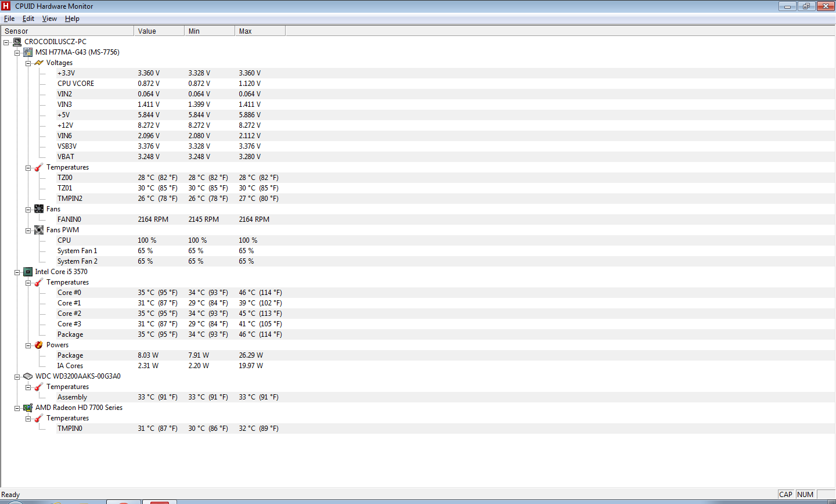
Task: Click the motherboard icon beside MSI H77MA-G43
Action: tap(28, 52)
